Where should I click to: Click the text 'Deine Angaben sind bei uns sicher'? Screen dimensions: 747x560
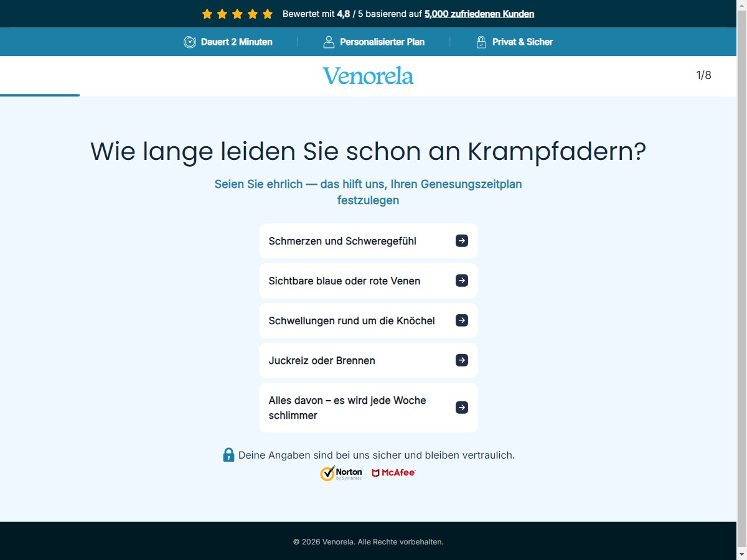tap(377, 455)
